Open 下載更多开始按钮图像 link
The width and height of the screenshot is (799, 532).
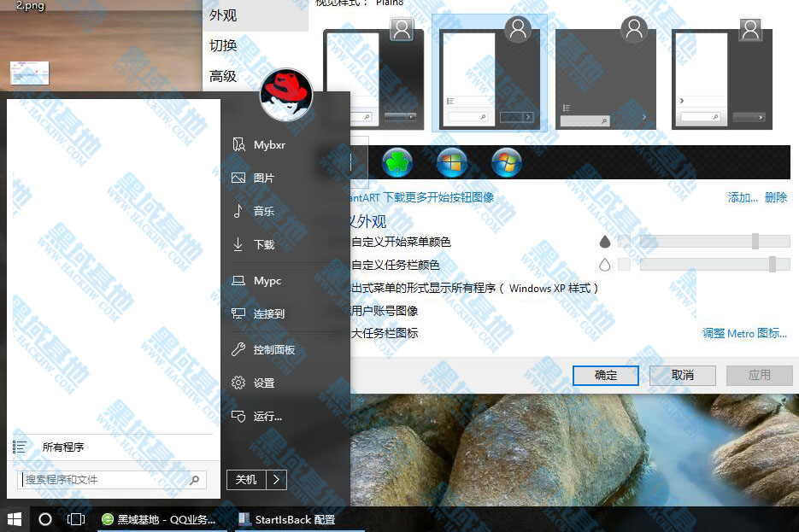pyautogui.click(x=438, y=197)
